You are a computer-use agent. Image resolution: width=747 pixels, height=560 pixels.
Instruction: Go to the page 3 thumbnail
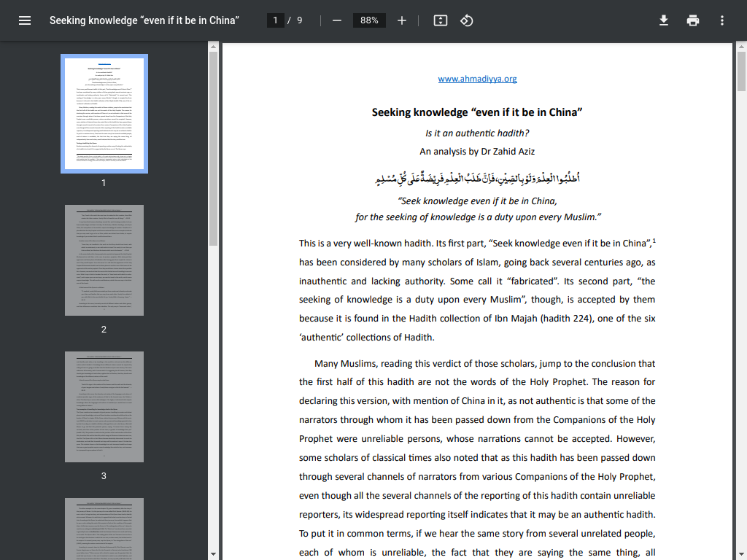click(x=104, y=407)
